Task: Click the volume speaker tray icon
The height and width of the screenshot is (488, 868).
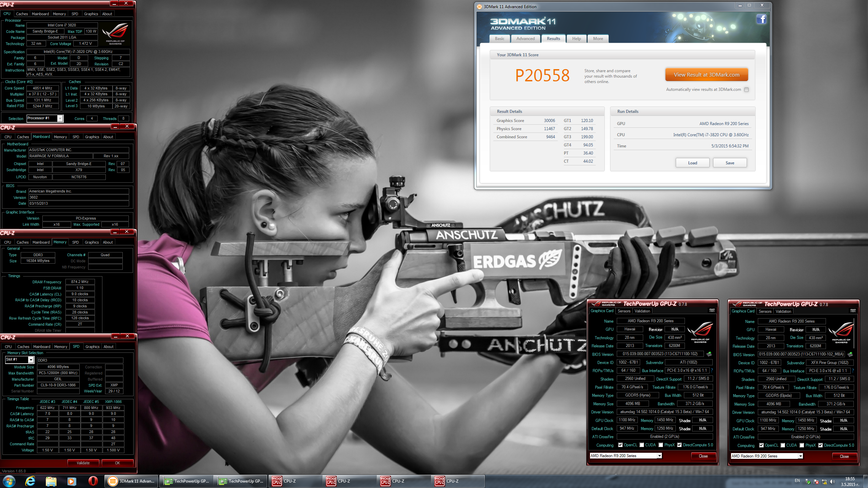Action: click(x=832, y=482)
